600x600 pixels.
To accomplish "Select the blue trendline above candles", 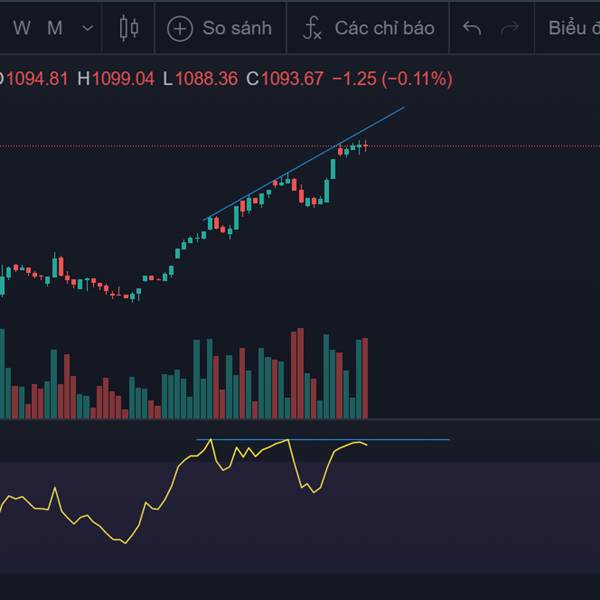I will click(x=304, y=163).
